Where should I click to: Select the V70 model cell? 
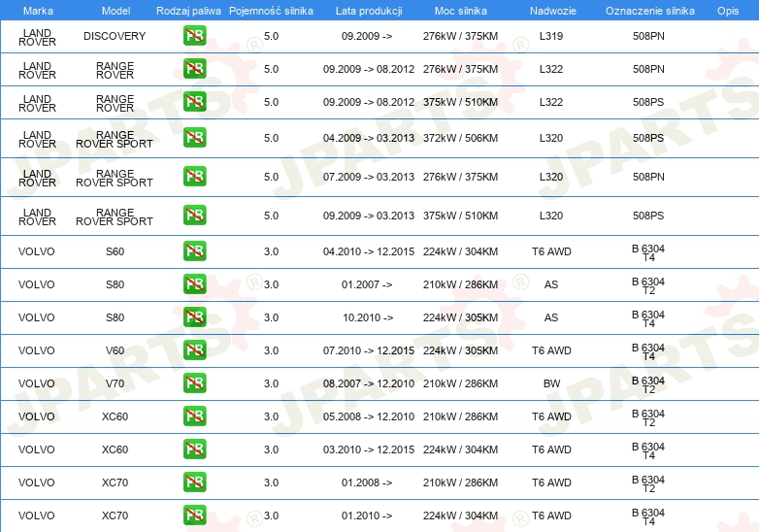[115, 383]
